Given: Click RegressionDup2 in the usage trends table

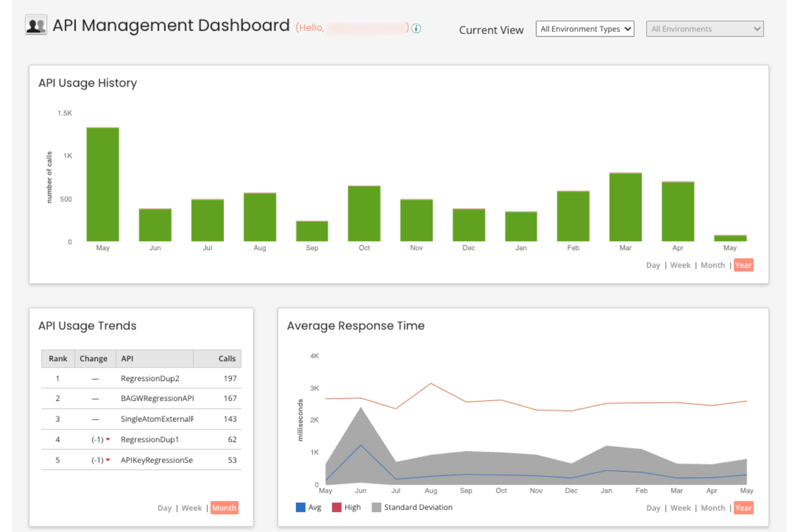Looking at the screenshot, I should point(150,378).
